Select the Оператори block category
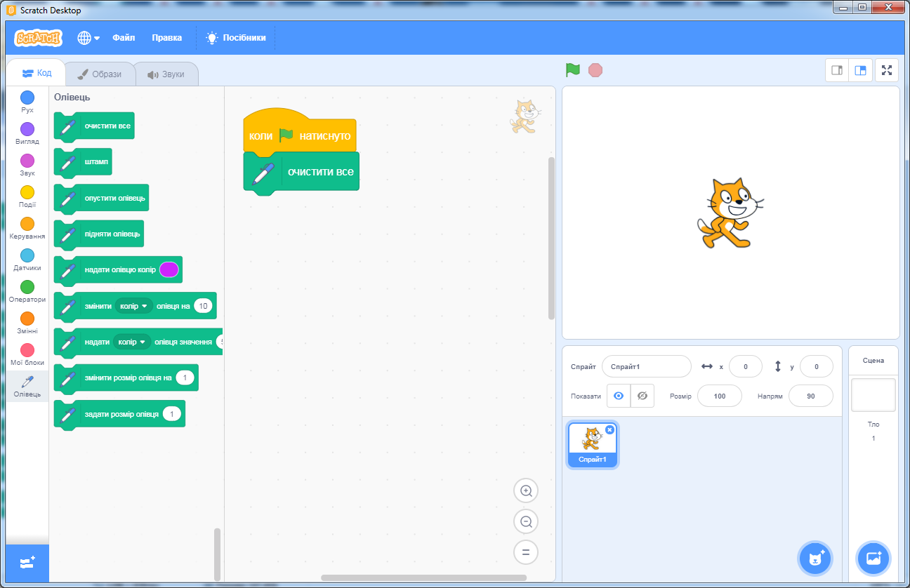Image resolution: width=910 pixels, height=588 pixels. click(x=27, y=292)
